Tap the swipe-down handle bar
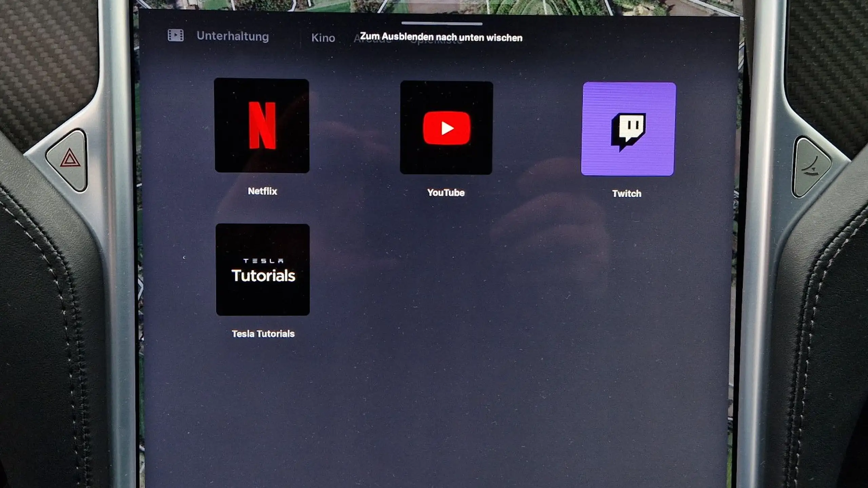 pyautogui.click(x=442, y=24)
